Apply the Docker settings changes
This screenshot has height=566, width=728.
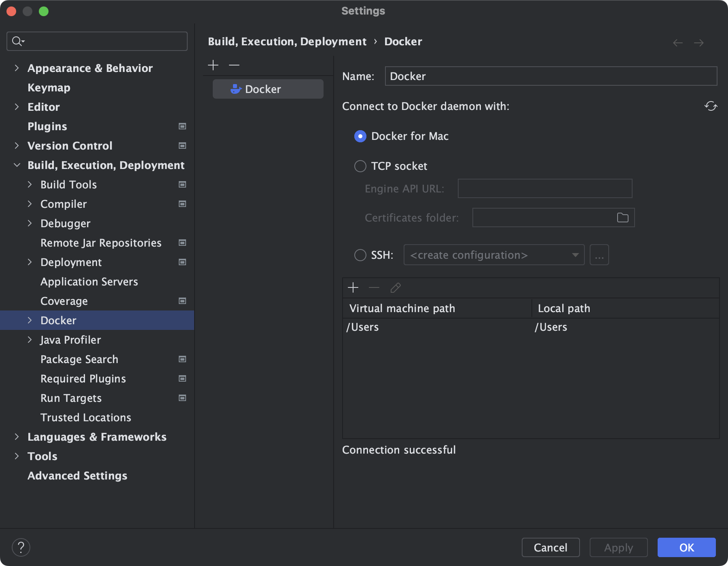point(618,547)
